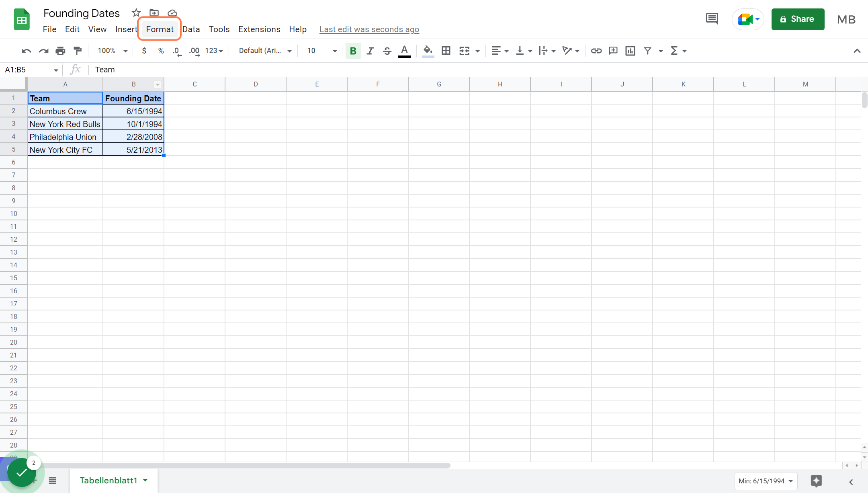Open the Explore button
Viewport: 868px width, 493px height.
(x=816, y=481)
